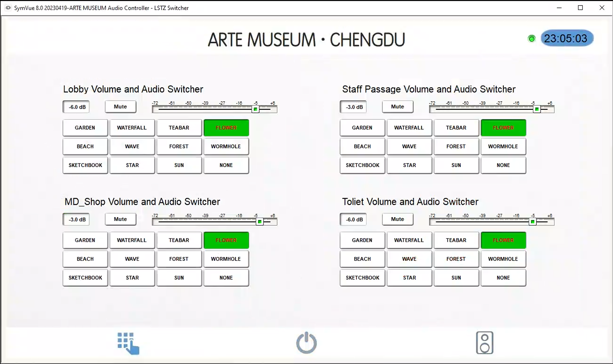Select FLOWER source for Toliet
The width and height of the screenshot is (613, 364).
(503, 240)
